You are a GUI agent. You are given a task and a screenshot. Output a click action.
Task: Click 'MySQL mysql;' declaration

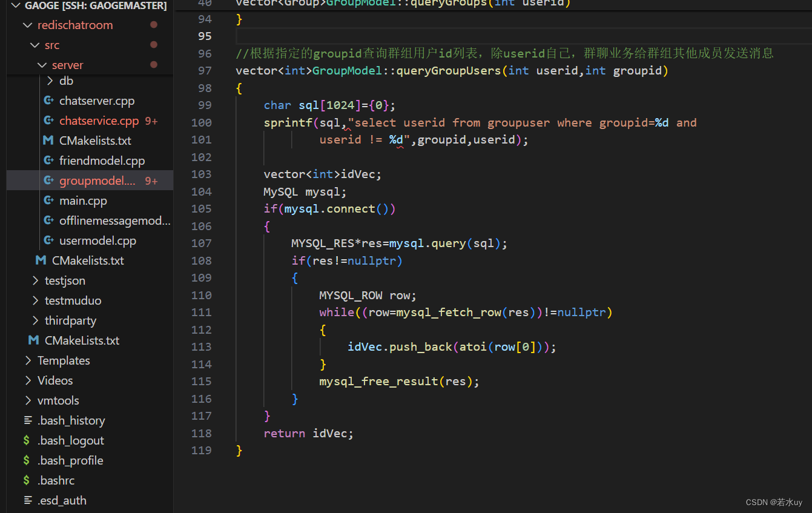coord(305,192)
